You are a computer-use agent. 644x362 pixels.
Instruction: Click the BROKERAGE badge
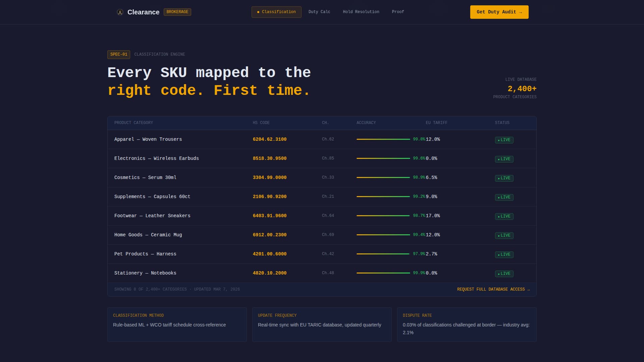point(177,12)
